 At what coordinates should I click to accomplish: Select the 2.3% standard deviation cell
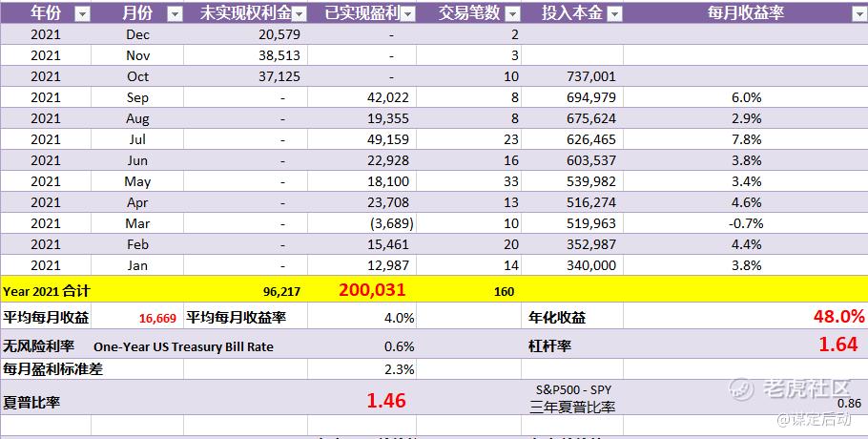tap(362, 369)
